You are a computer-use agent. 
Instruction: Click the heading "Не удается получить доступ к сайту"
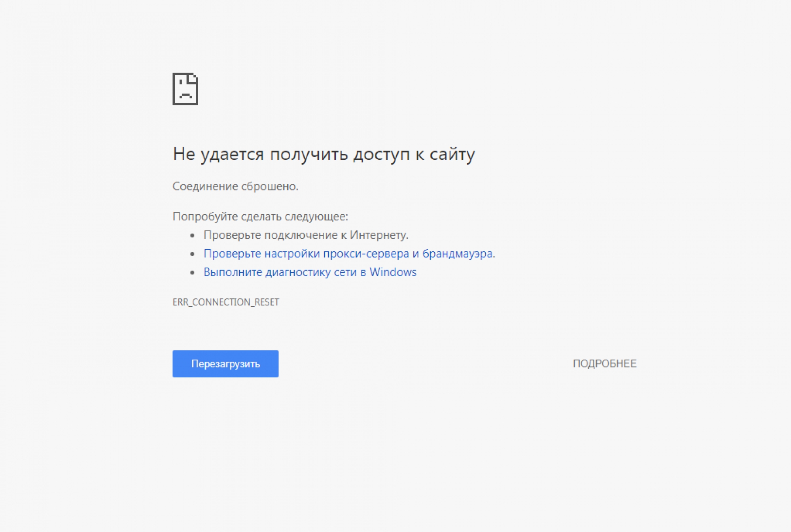pos(324,154)
